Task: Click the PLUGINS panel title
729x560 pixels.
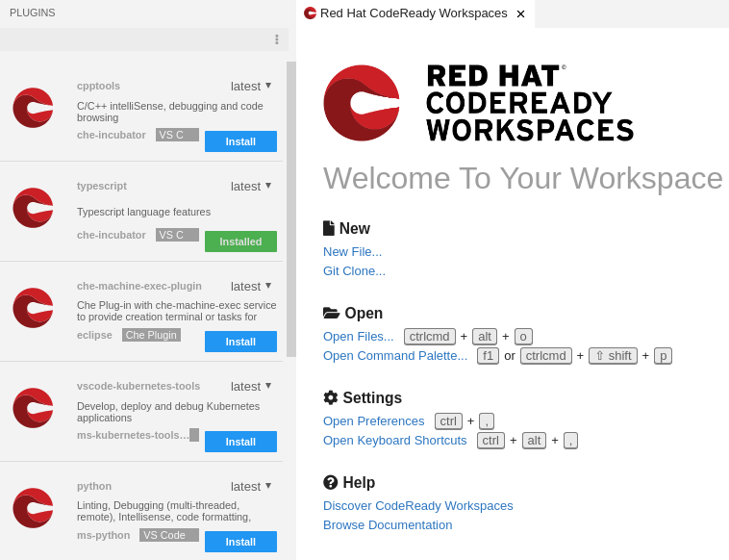Action: [33, 13]
